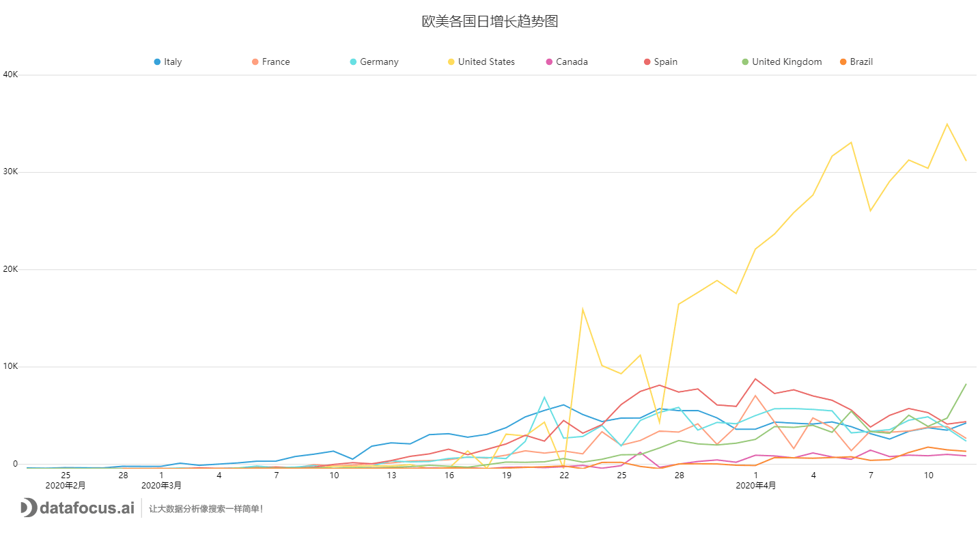
Task: Toggle the Italy series in the legend
Action: [168, 61]
